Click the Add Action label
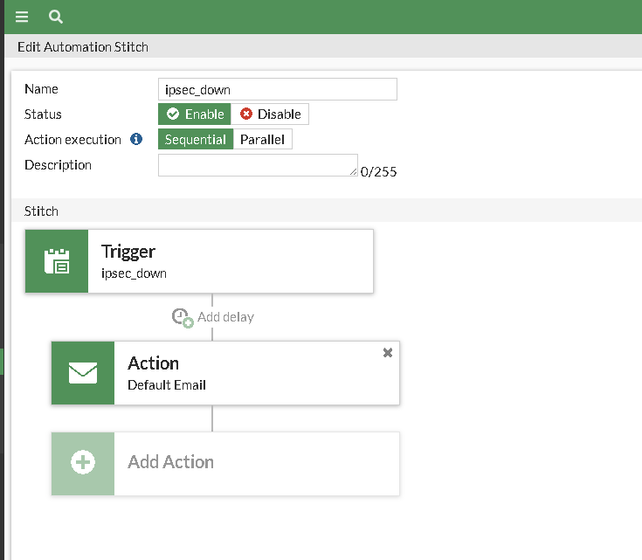Screen dimensions: 642x560 (x=171, y=462)
